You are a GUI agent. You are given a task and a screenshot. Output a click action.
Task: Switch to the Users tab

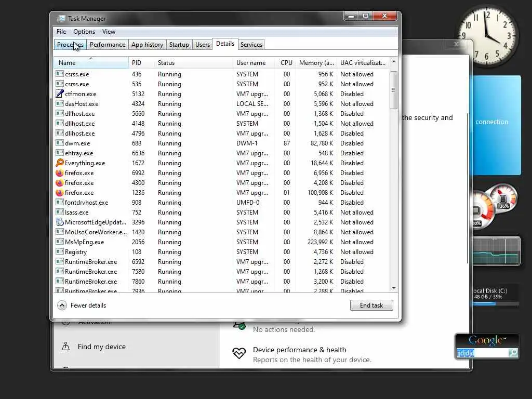pos(203,45)
